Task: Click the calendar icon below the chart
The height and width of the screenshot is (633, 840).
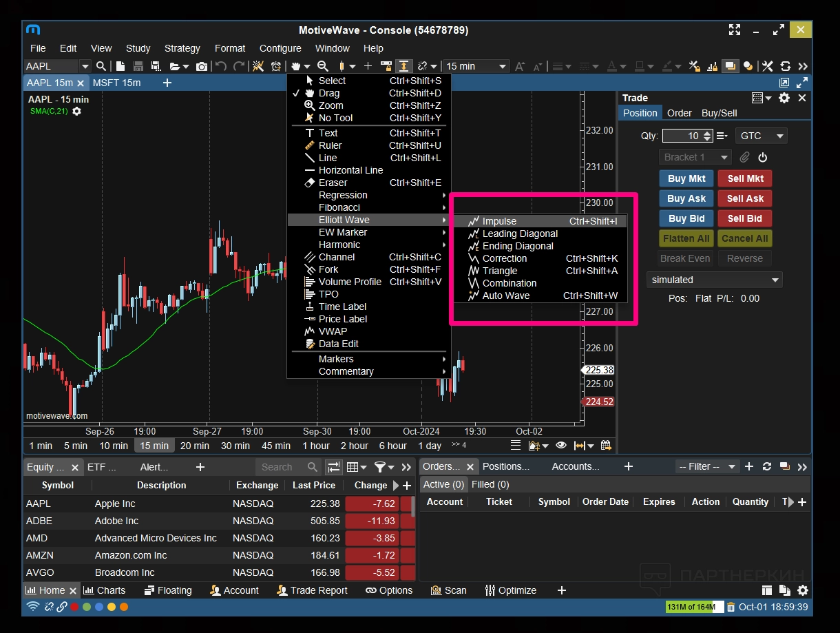Action: [x=606, y=445]
